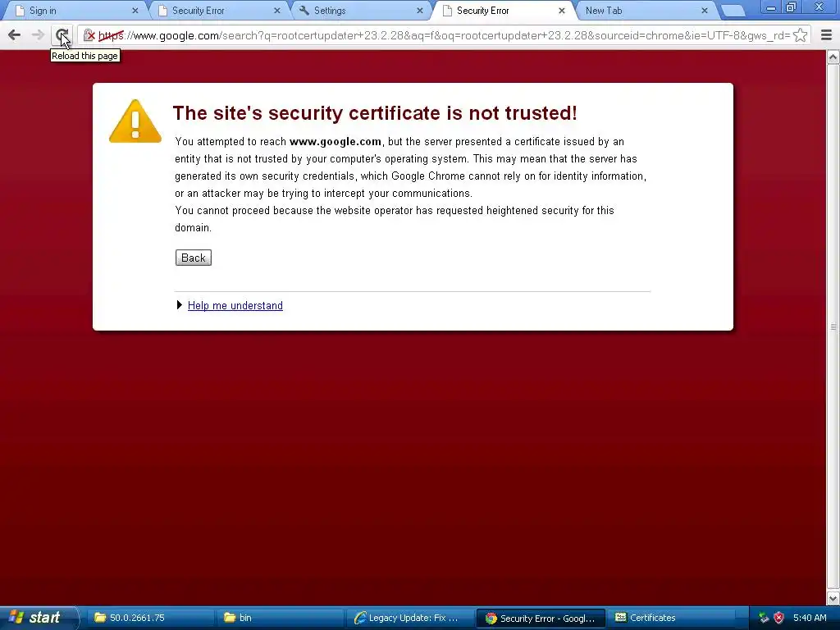Screen dimensions: 840x630
Task: Close the first Security Error tab
Action: click(277, 11)
